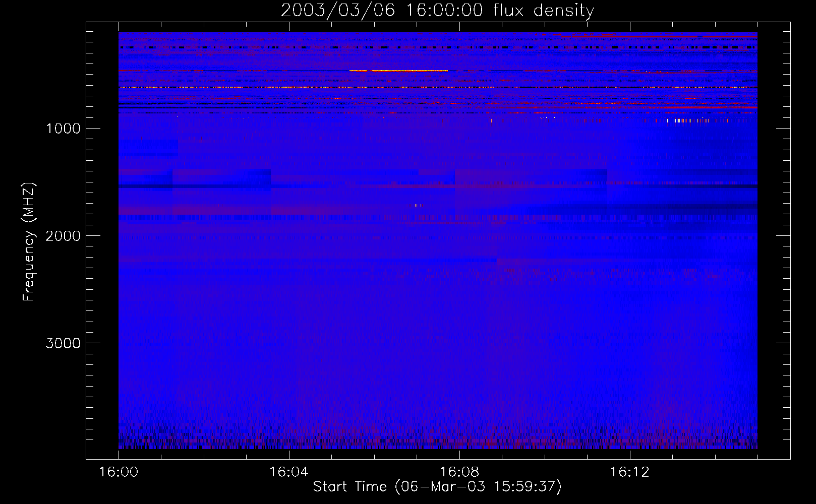
Task: Click the 'Frequency (MHZ)' y-axis label
Action: coord(29,242)
